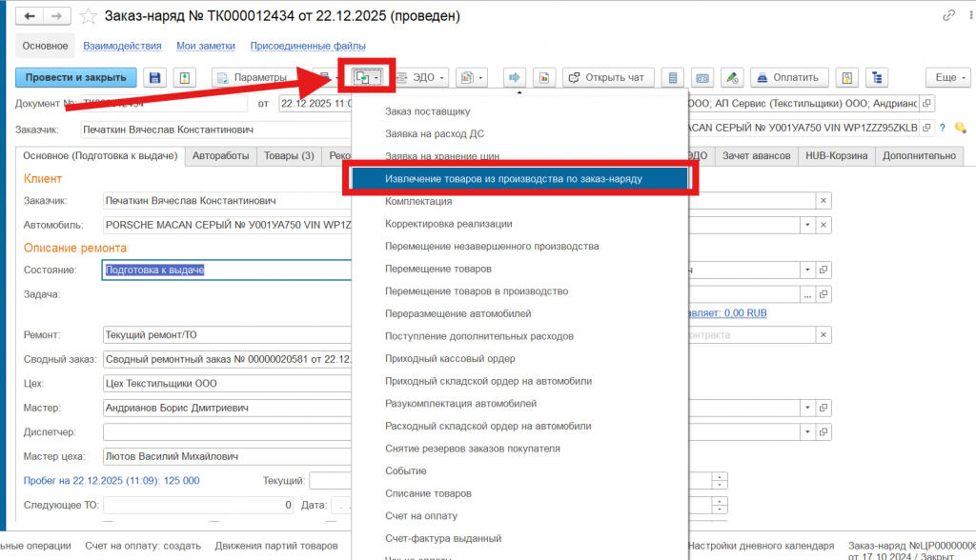The width and height of the screenshot is (976, 560).
Task: Add document to favorites with star icon
Action: click(x=89, y=16)
